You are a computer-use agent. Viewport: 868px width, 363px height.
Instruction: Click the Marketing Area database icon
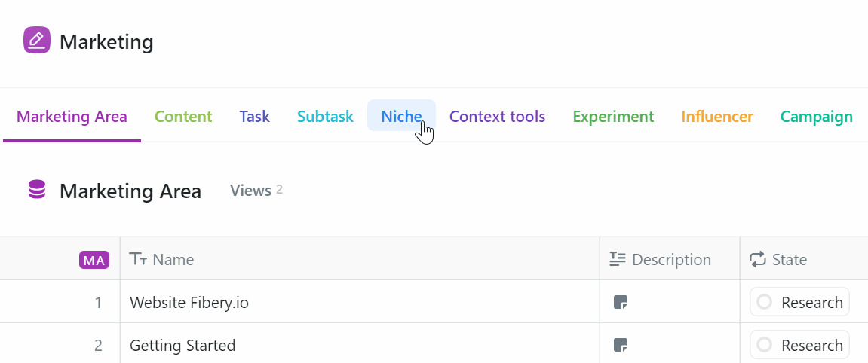coord(36,190)
